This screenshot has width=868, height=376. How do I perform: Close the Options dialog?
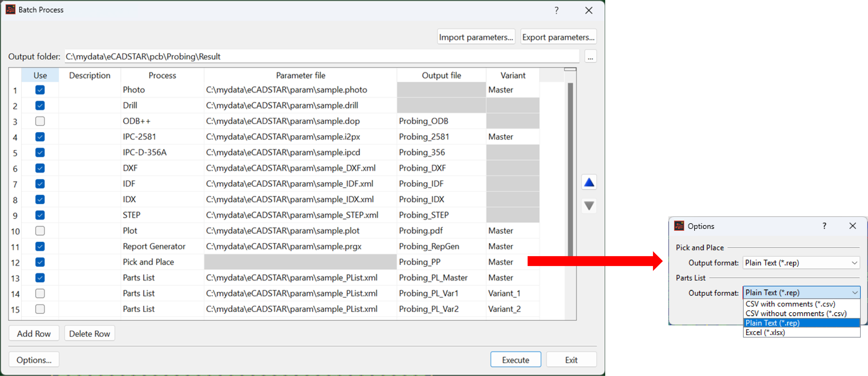point(853,226)
